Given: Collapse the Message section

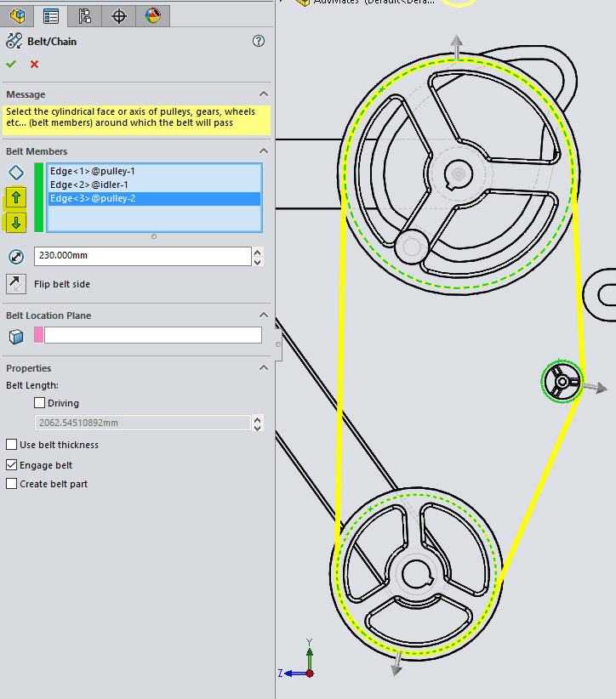Looking at the screenshot, I should point(264,94).
